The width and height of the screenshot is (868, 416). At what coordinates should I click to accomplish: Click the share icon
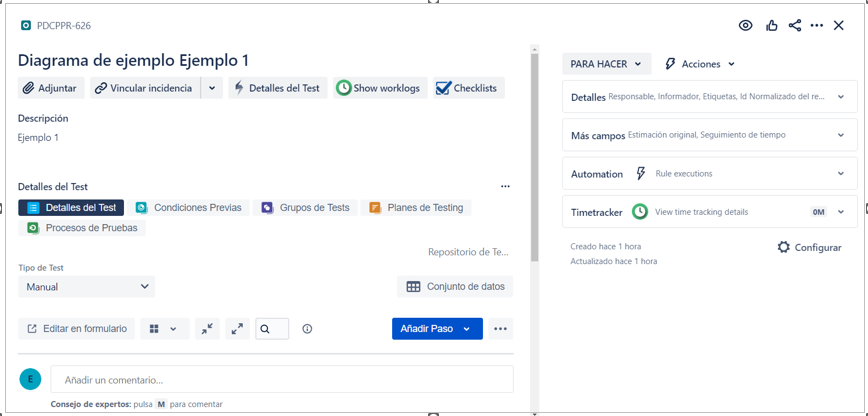pyautogui.click(x=795, y=26)
